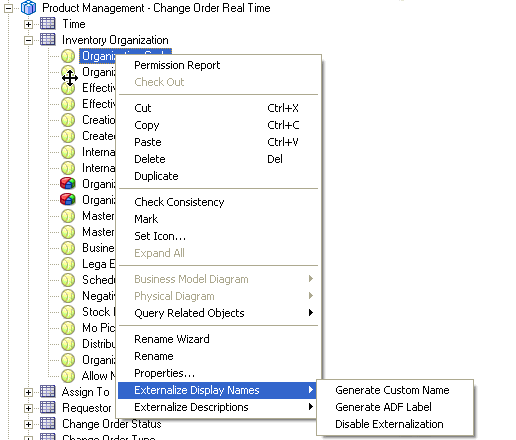Click the column icon next to Stock row
The width and height of the screenshot is (516, 440).
(x=68, y=312)
